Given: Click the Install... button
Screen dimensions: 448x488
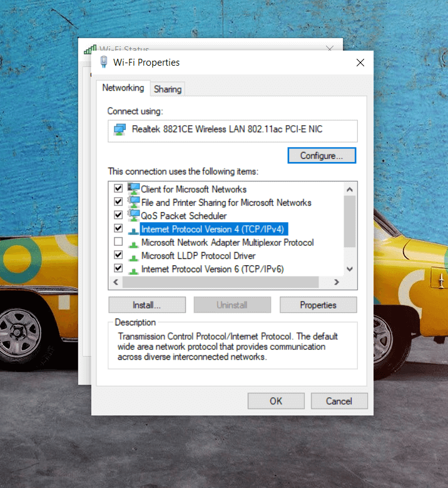Looking at the screenshot, I should point(147,305).
